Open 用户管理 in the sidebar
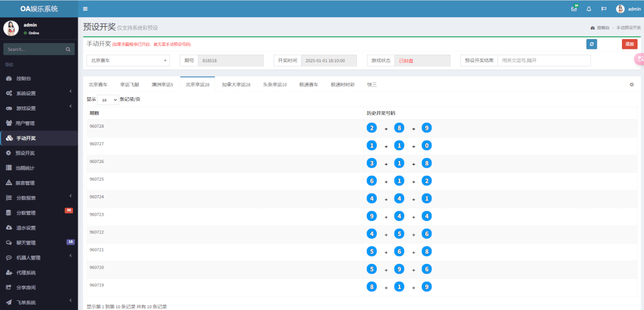The height and width of the screenshot is (310, 644). pyautogui.click(x=26, y=123)
